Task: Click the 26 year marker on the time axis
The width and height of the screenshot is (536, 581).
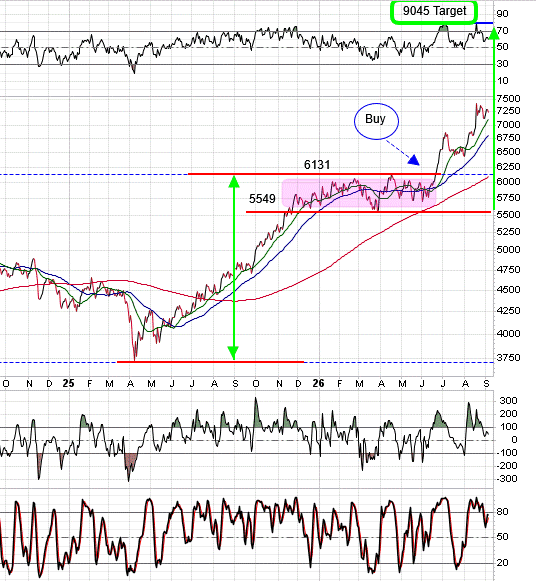Action: [x=319, y=384]
